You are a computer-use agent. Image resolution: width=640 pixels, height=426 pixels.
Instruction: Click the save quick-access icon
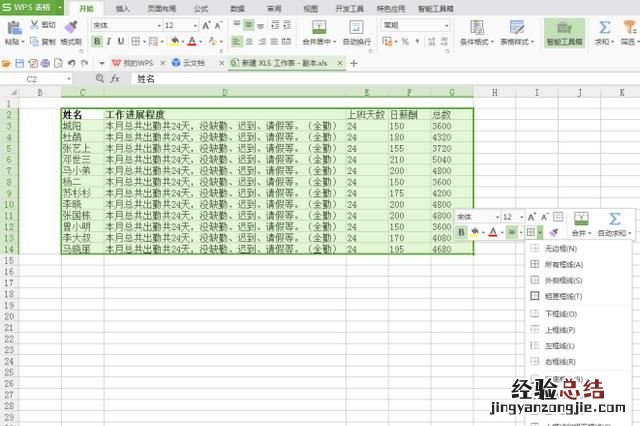[20, 63]
